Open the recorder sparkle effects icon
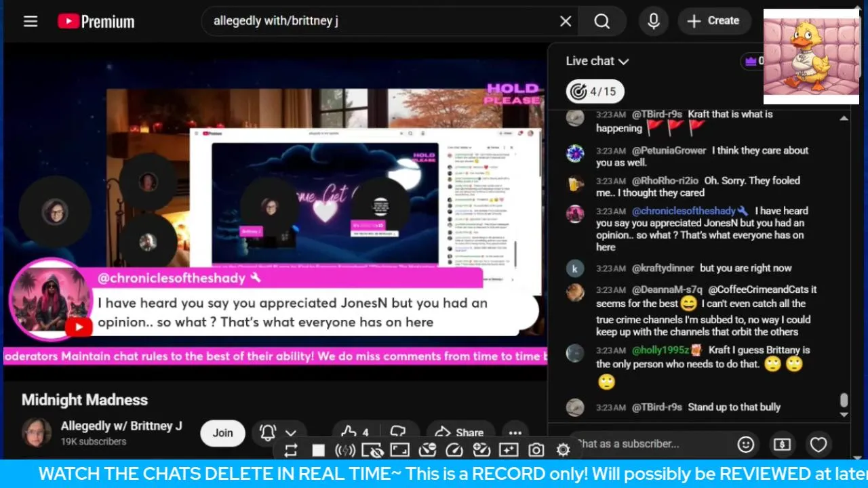868x488 pixels. (509, 450)
